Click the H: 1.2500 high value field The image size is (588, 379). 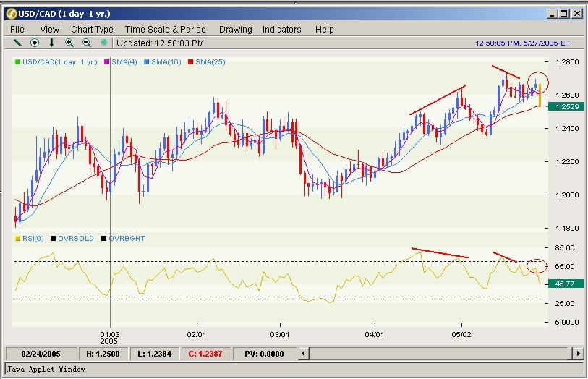click(x=103, y=354)
